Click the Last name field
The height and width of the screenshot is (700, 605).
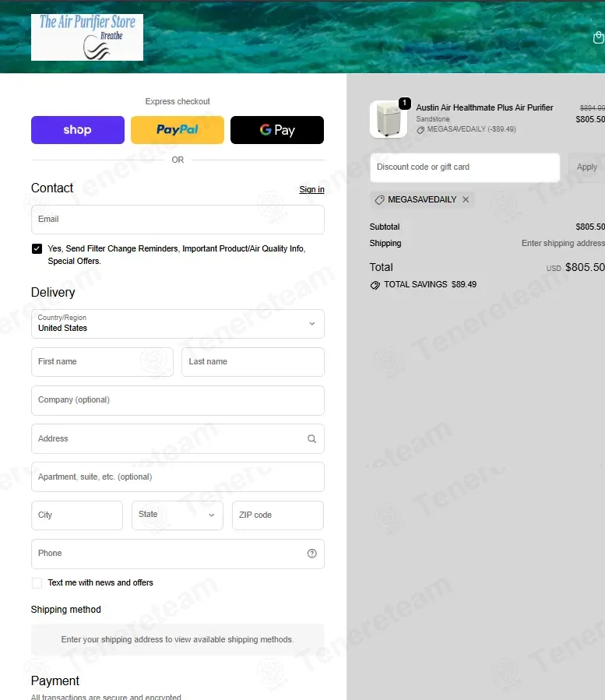pos(253,362)
